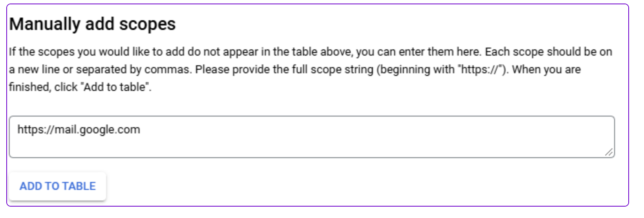Click "separated by commas" in the instructions
This screenshot has height=218, width=644.
click(x=133, y=70)
